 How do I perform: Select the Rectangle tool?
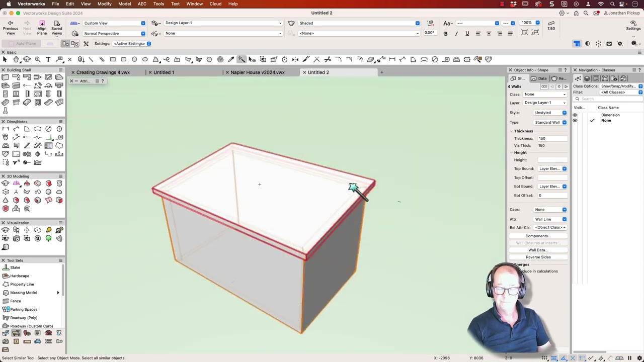pyautogui.click(x=113, y=59)
